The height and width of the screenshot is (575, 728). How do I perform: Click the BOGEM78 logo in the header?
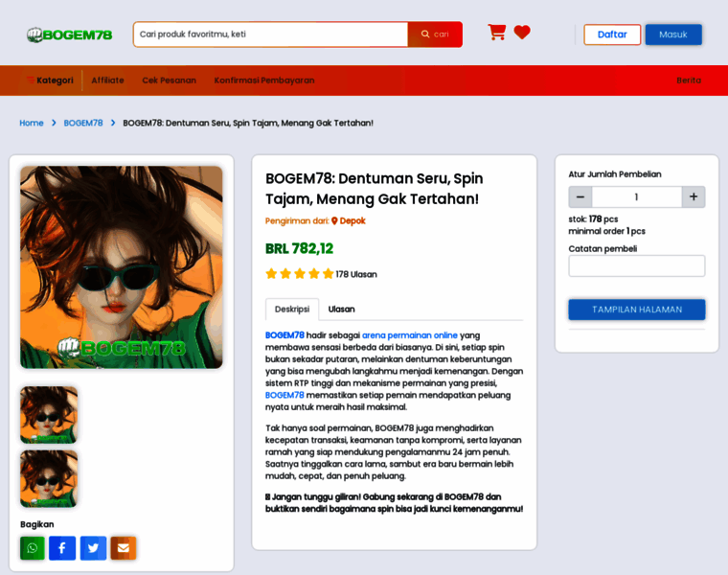pos(70,34)
